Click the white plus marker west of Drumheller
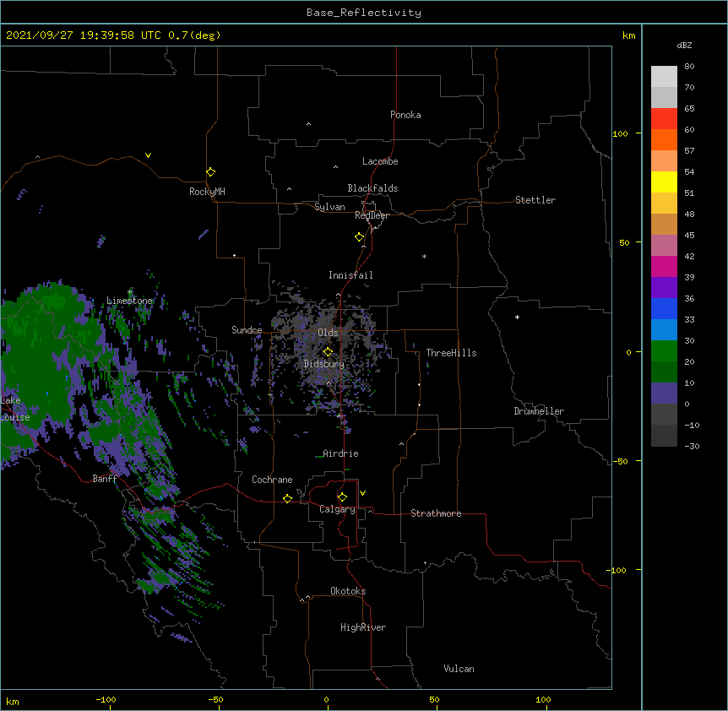 coord(517,317)
